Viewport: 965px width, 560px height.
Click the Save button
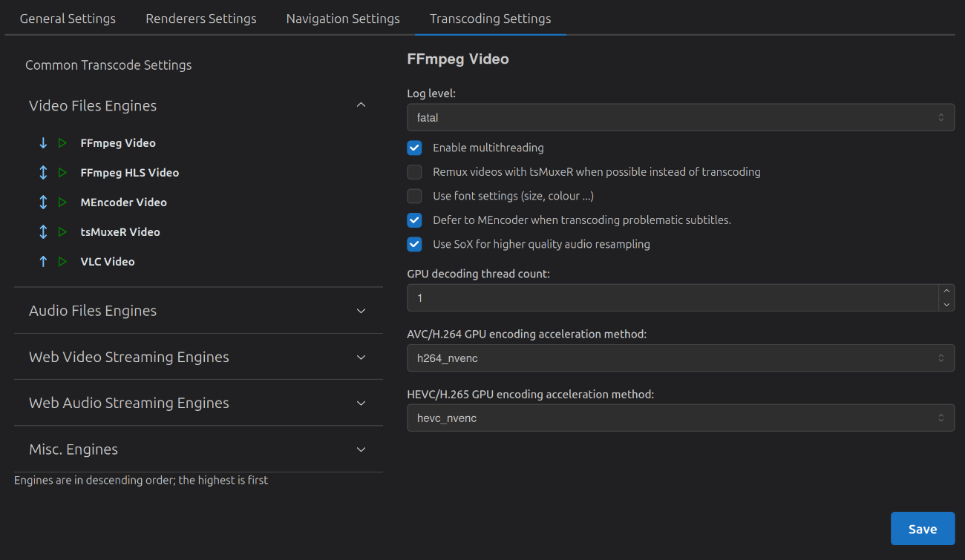[x=923, y=529]
